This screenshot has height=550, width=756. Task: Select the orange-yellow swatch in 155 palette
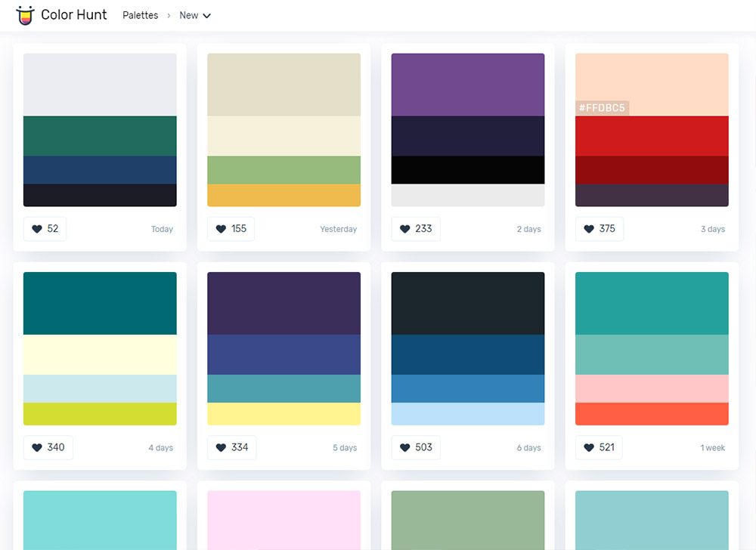point(284,195)
